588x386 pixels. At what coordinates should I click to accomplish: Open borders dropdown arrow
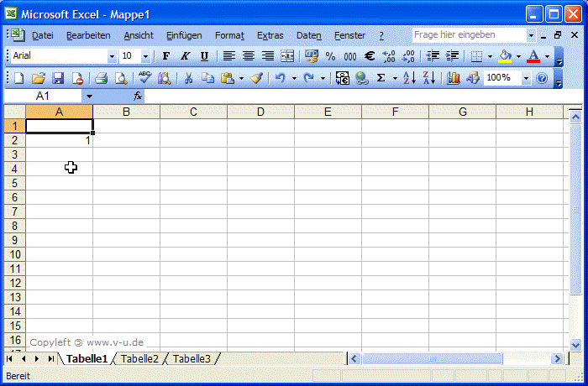coord(490,56)
